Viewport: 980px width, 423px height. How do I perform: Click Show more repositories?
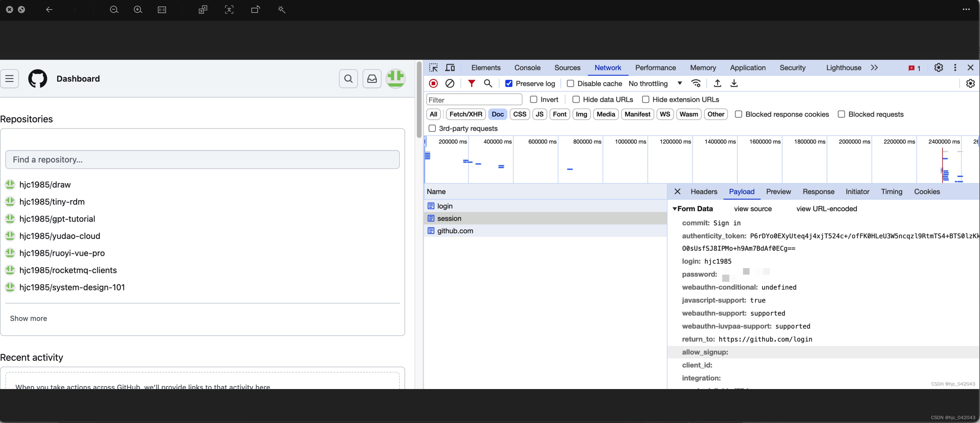pyautogui.click(x=29, y=318)
